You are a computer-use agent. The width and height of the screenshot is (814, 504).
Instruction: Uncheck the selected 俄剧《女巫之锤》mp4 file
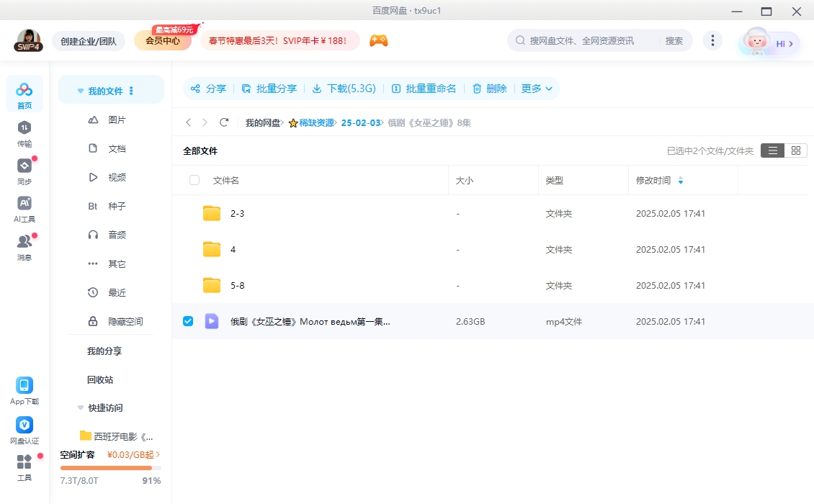(x=188, y=321)
